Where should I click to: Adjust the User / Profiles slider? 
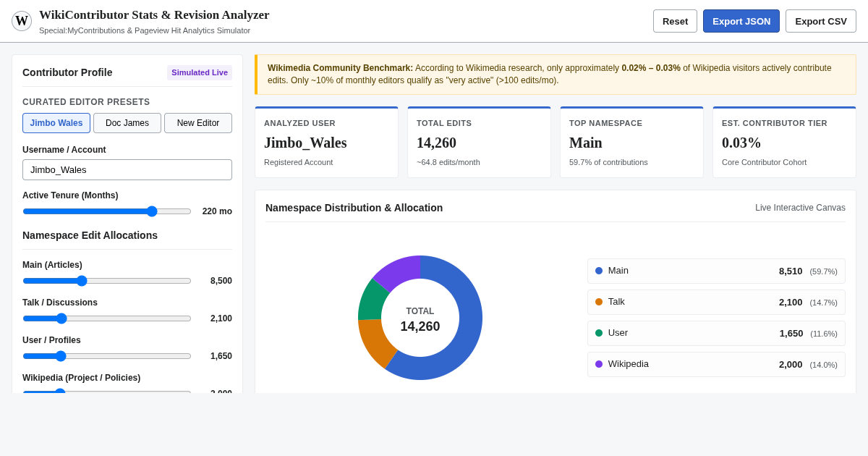107,356
